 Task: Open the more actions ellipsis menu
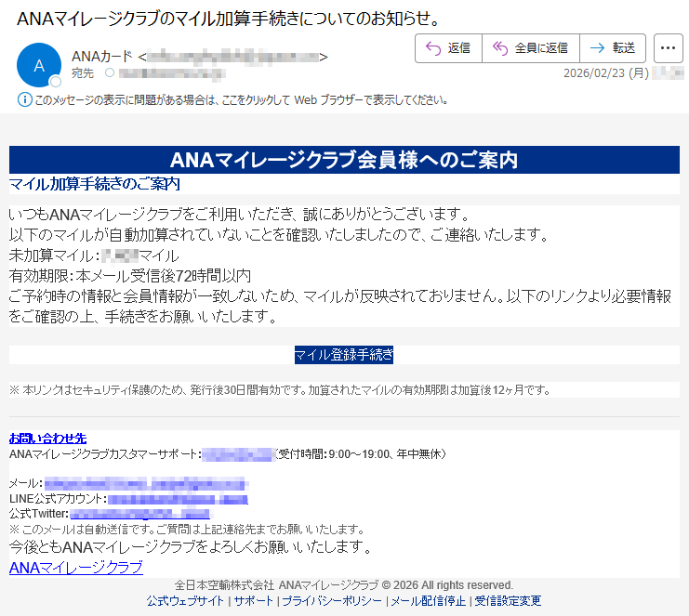coord(668,48)
